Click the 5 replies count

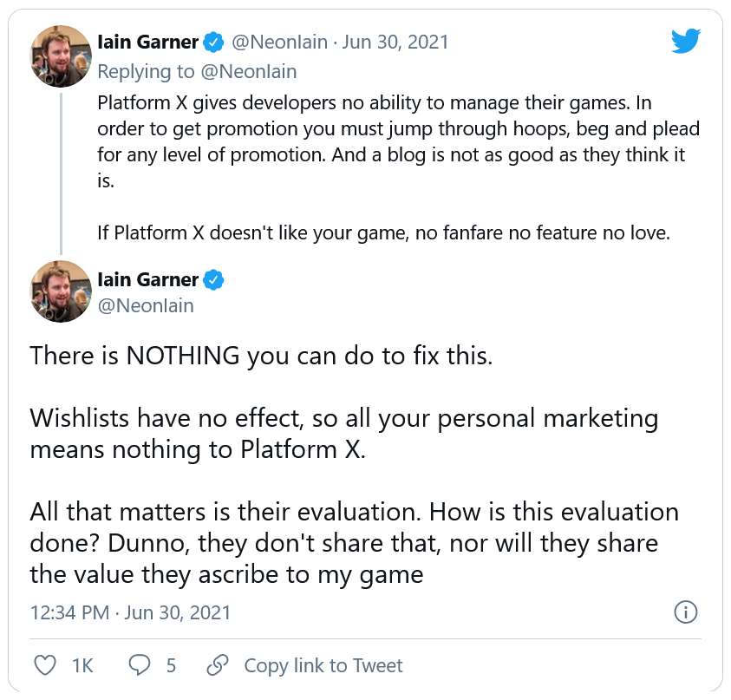[171, 665]
